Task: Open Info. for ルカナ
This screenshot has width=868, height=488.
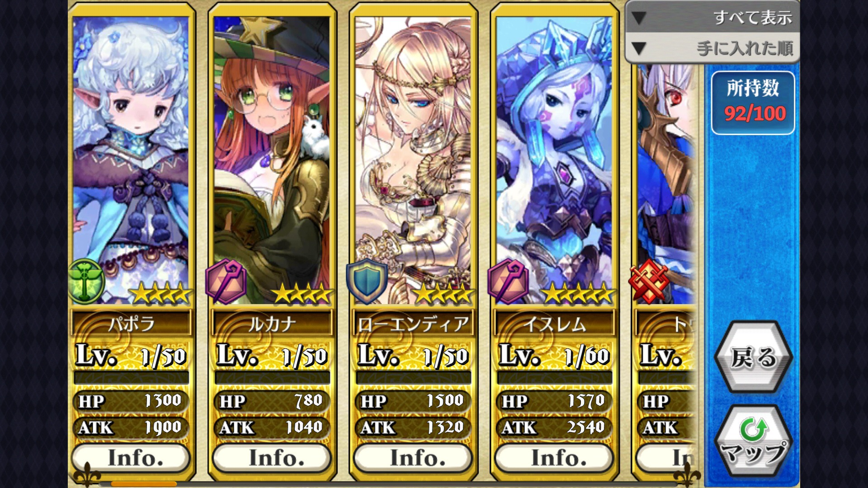Action: click(x=272, y=458)
